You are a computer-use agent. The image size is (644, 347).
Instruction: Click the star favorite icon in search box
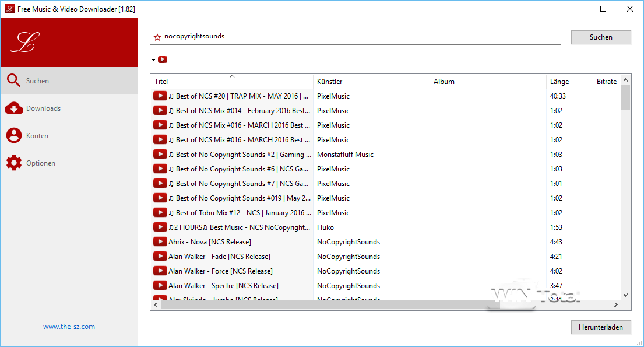(x=157, y=37)
